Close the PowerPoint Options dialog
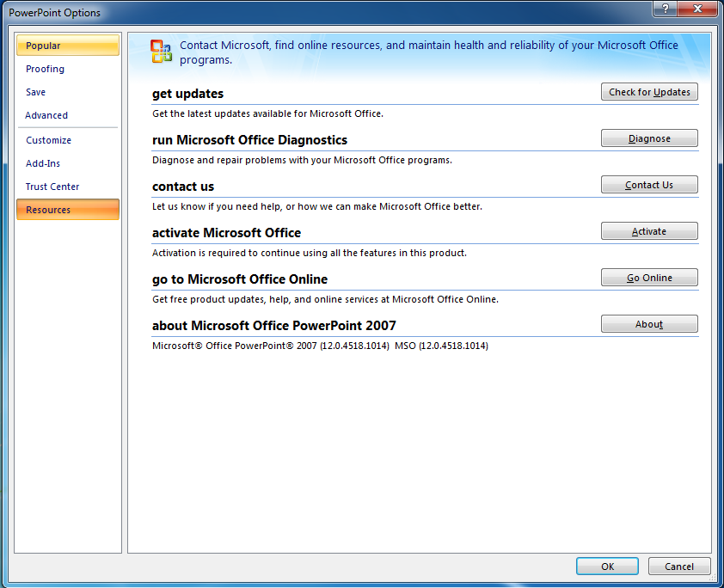Screen dimensions: 724x588 698,8
